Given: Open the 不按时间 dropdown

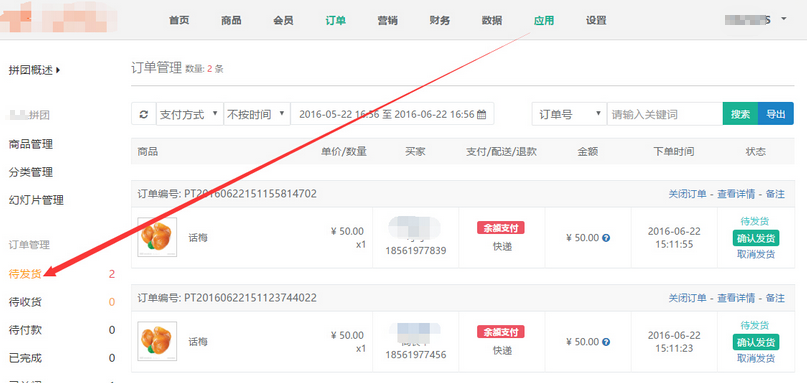Looking at the screenshot, I should pyautogui.click(x=257, y=114).
